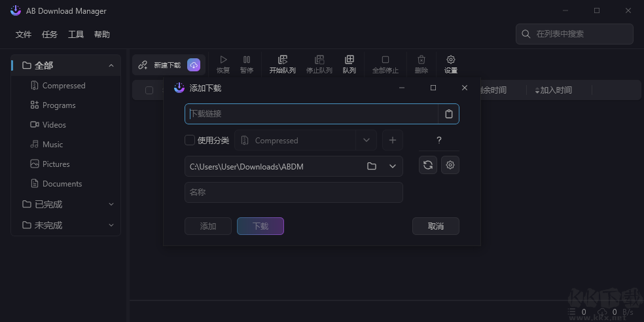Image resolution: width=644 pixels, height=322 pixels.
Task: Toggle the select-all checkbox in list header
Action: pos(149,90)
